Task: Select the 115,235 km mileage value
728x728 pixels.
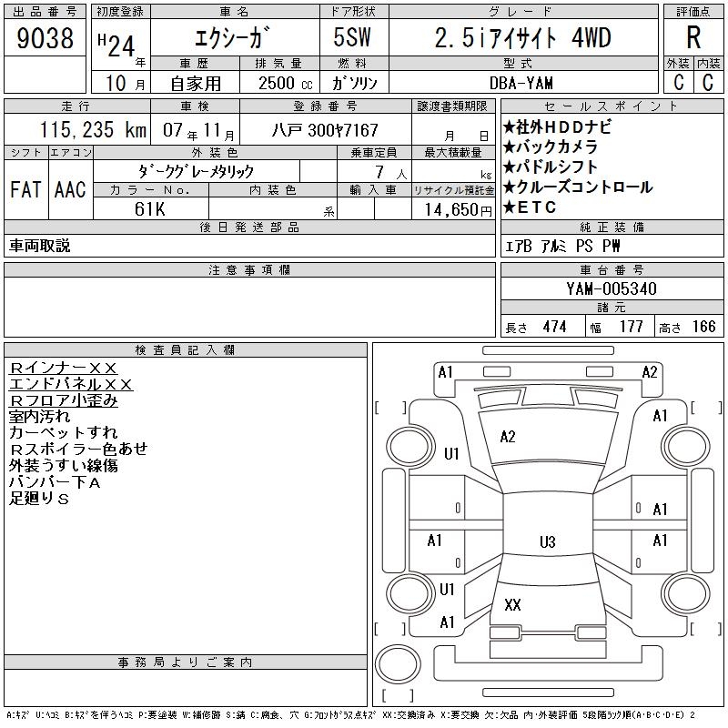Action: coord(81,130)
